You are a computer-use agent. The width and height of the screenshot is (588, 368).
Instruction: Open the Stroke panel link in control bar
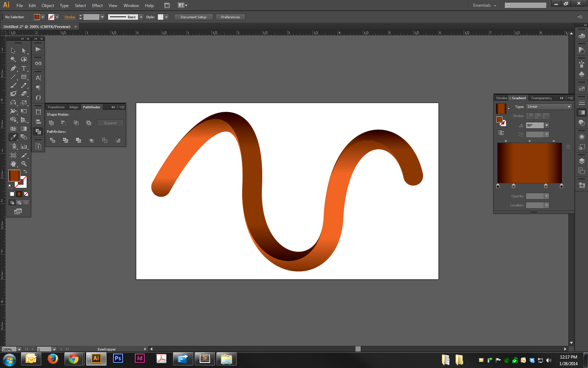pos(70,17)
